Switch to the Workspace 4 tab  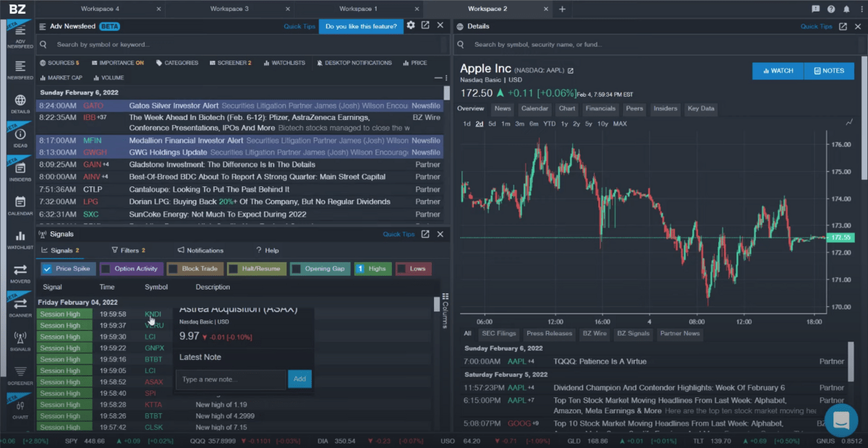tap(101, 9)
